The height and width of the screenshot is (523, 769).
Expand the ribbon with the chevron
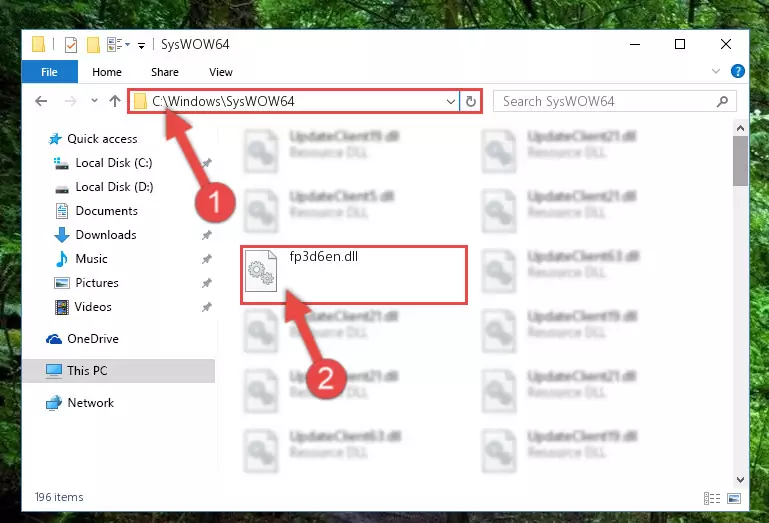(x=716, y=72)
